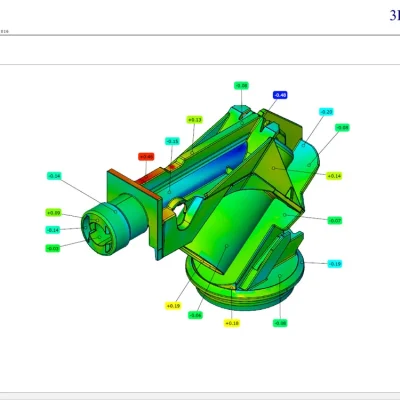
Task: Click the cyan -0.20 deviation label
Action: tap(326, 112)
